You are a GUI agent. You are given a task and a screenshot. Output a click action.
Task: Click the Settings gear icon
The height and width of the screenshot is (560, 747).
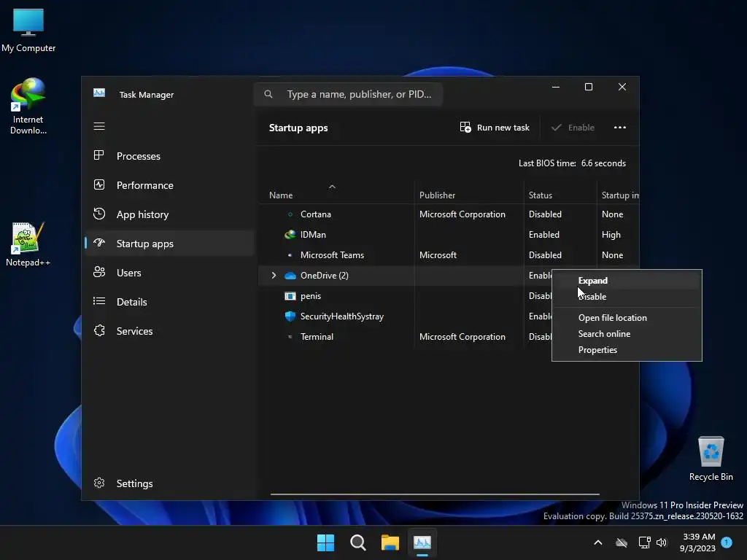pos(99,483)
